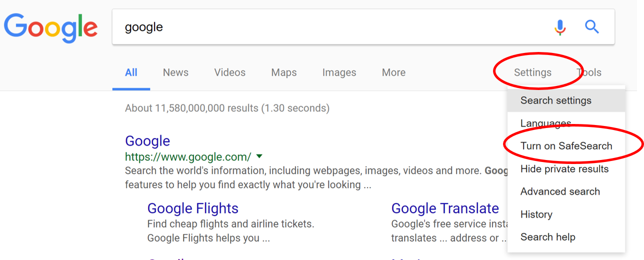Turn on SafeSearch from the menu
The width and height of the screenshot is (644, 260).
coord(566,146)
